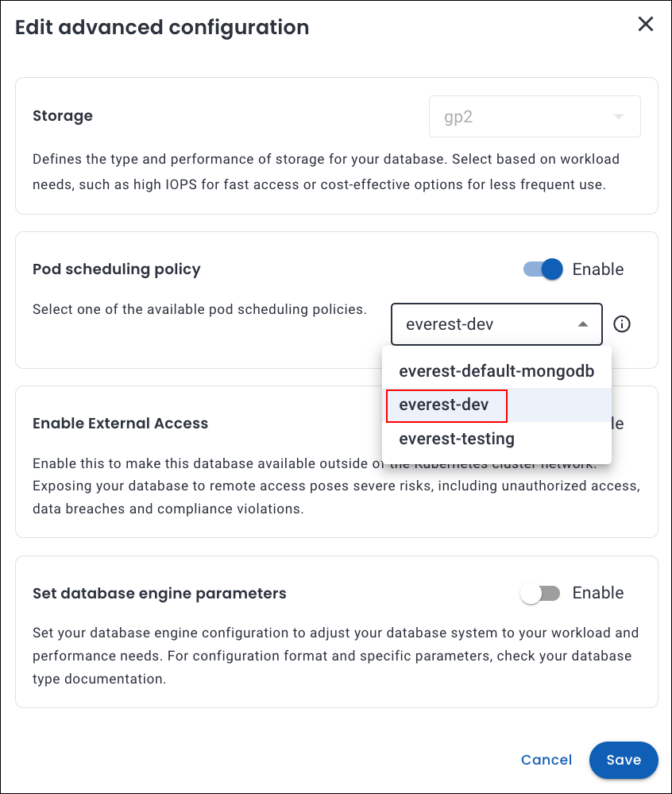The image size is (672, 794).
Task: Pick everest-testing from the policy list
Action: [x=457, y=439]
